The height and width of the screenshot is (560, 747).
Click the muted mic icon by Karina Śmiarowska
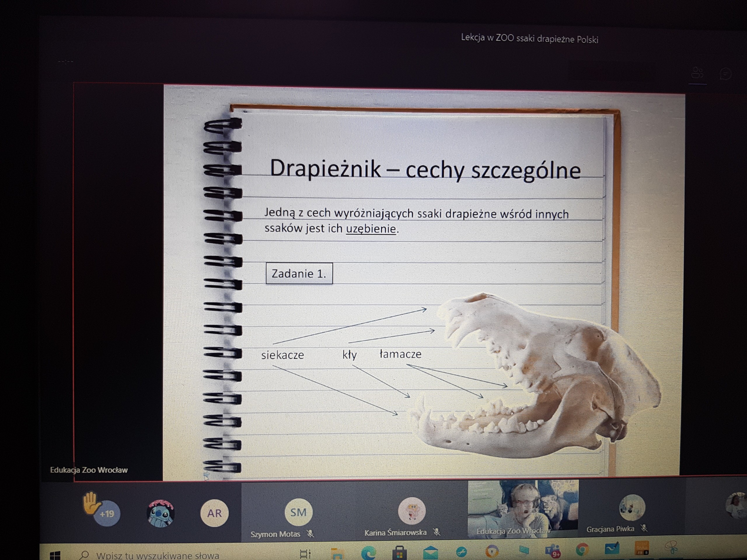pyautogui.click(x=437, y=532)
